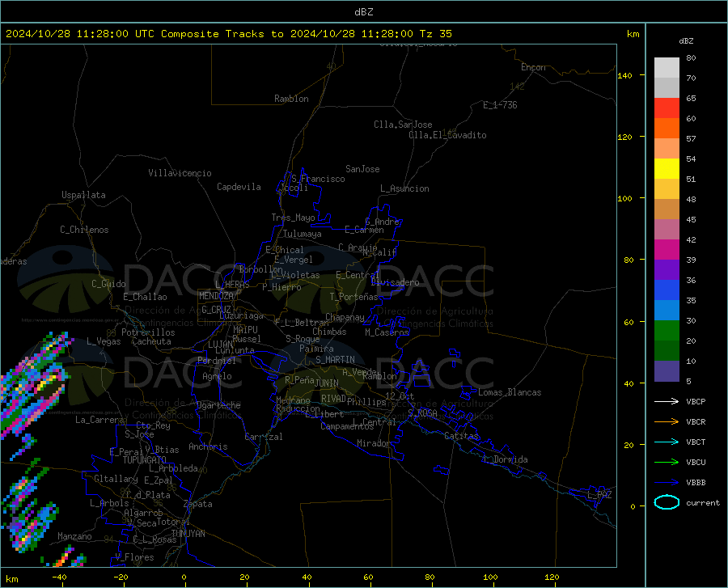Click the Anchoris place label
This screenshot has width=728, height=588.
208,446
